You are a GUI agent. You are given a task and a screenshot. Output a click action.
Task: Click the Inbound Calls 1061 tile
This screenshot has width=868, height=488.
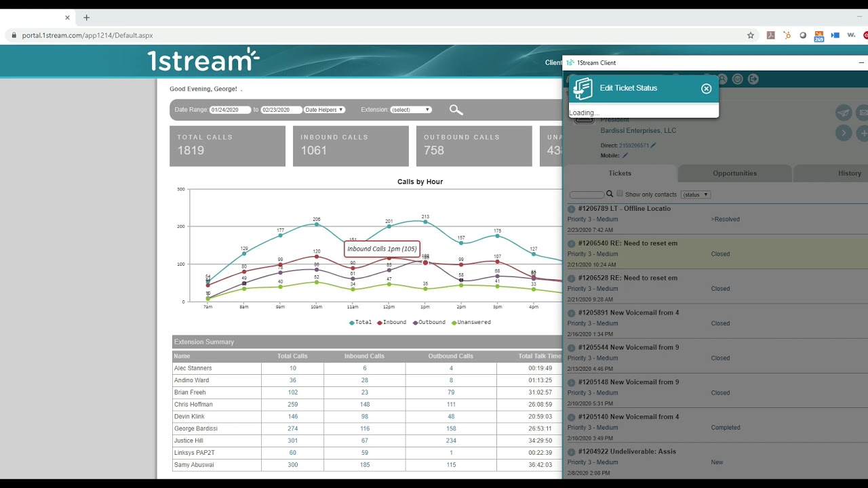pos(351,146)
